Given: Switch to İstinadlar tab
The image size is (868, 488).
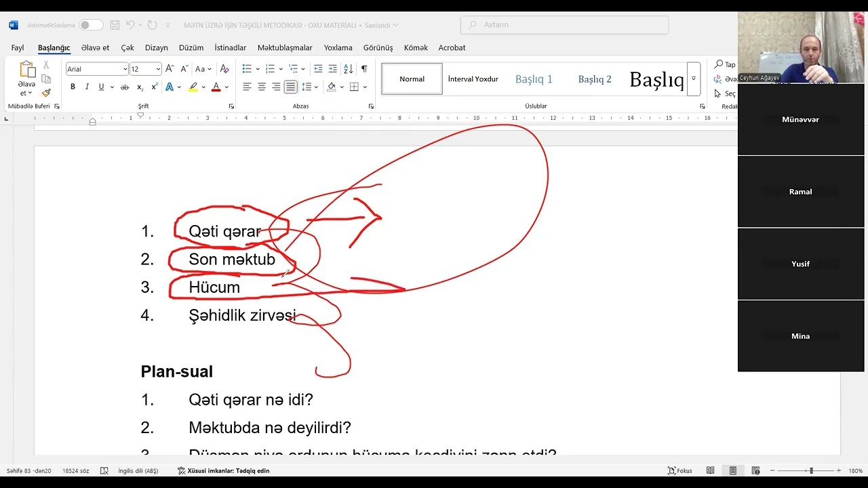Looking at the screenshot, I should coord(231,47).
